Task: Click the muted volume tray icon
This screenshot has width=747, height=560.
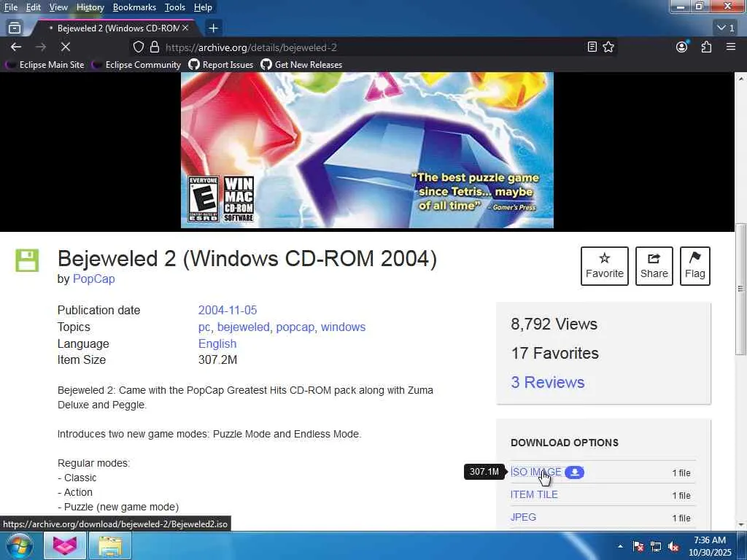Action: pos(673,546)
